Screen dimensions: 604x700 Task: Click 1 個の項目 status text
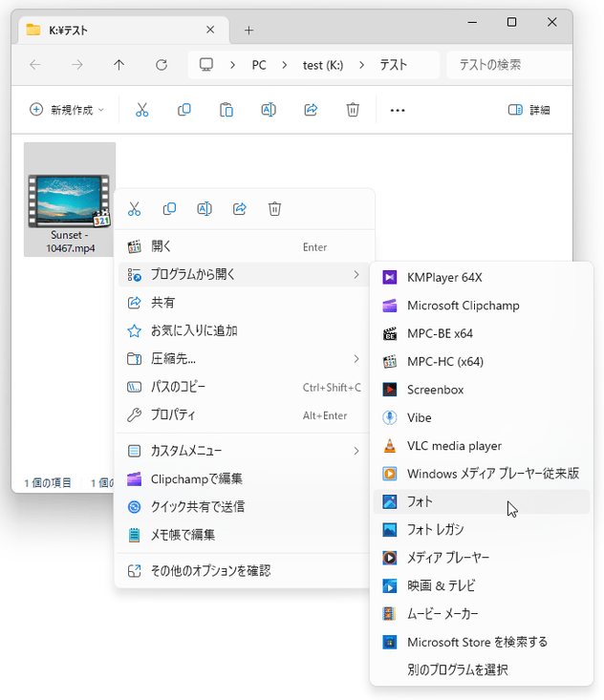click(48, 483)
